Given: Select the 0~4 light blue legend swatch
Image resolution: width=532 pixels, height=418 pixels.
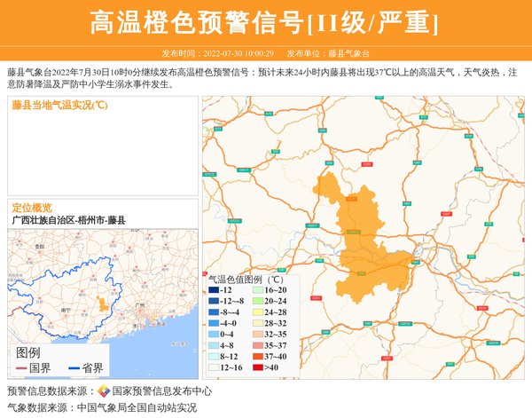Looking at the screenshot, I should tap(214, 335).
